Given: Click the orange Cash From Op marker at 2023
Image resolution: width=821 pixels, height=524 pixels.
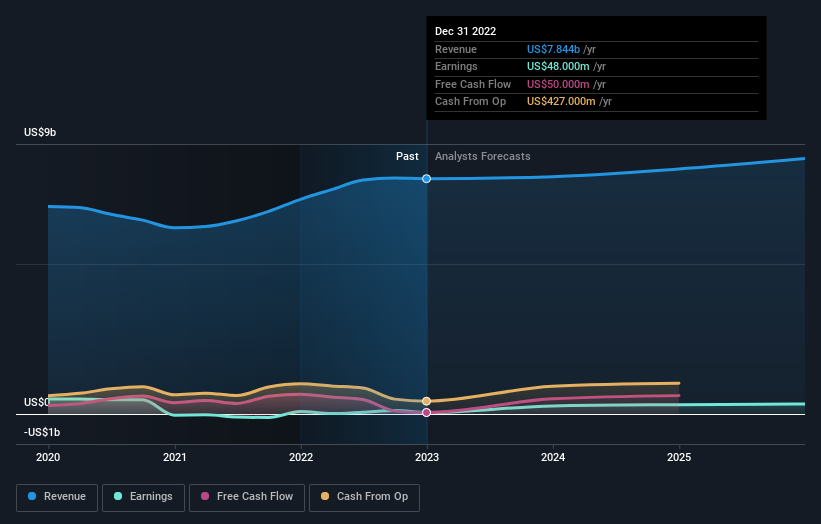Looking at the screenshot, I should tap(427, 401).
